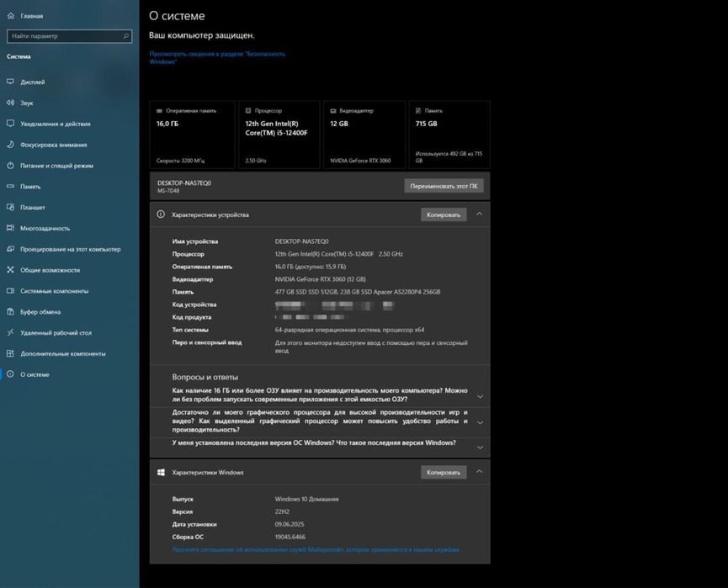Viewport: 728px width, 588px height.
Task: Click the Найти параметр search field
Action: click(x=69, y=35)
